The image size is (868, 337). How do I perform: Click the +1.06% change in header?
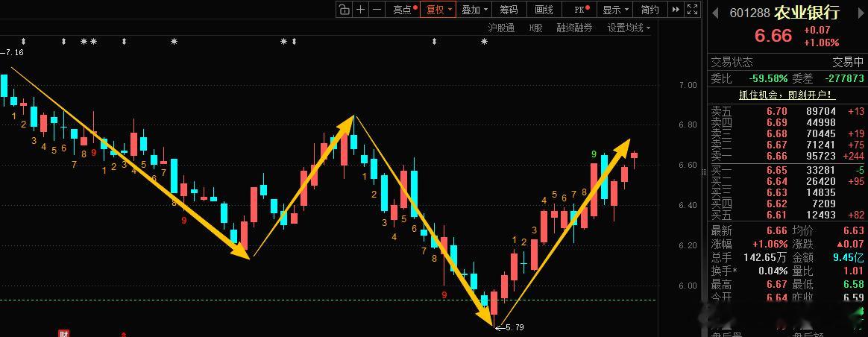click(822, 42)
